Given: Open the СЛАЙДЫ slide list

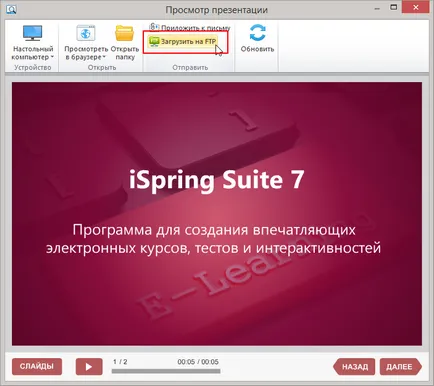Looking at the screenshot, I should (37, 367).
